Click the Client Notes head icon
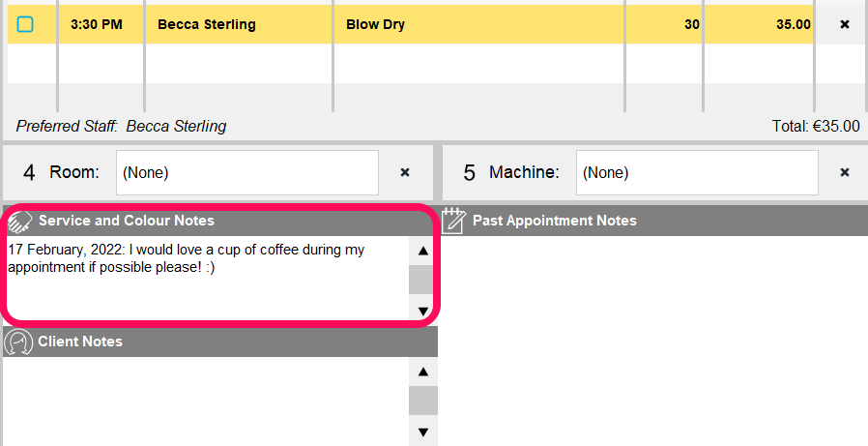 point(18,342)
